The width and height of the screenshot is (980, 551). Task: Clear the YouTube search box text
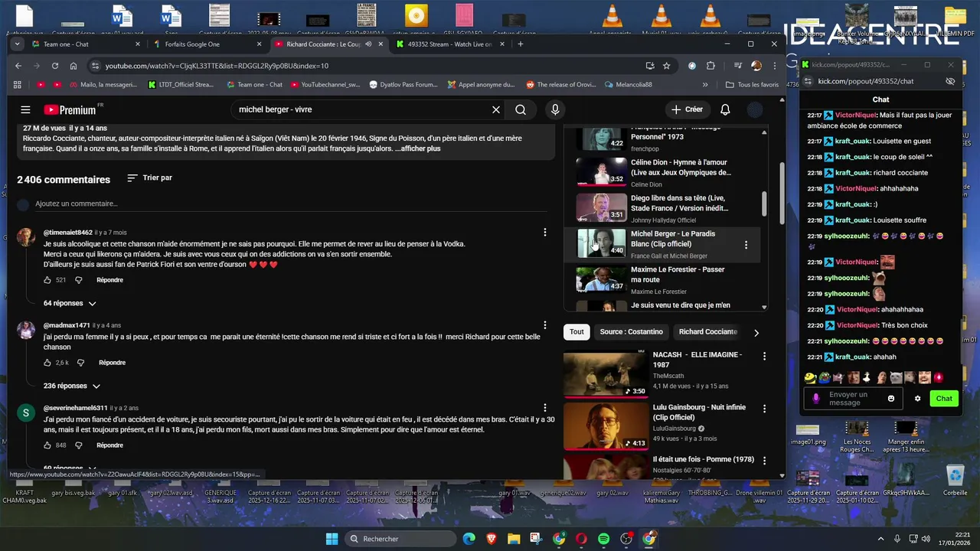[496, 109]
